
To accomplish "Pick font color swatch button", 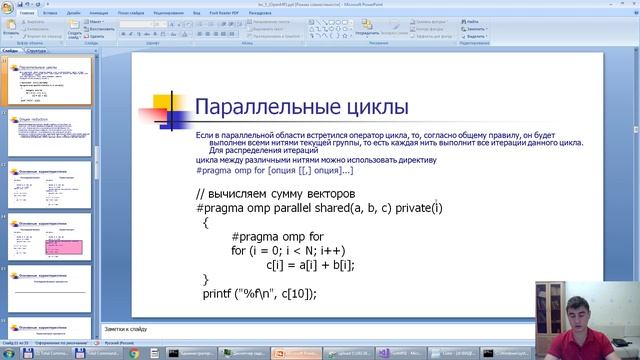I will pos(185,34).
